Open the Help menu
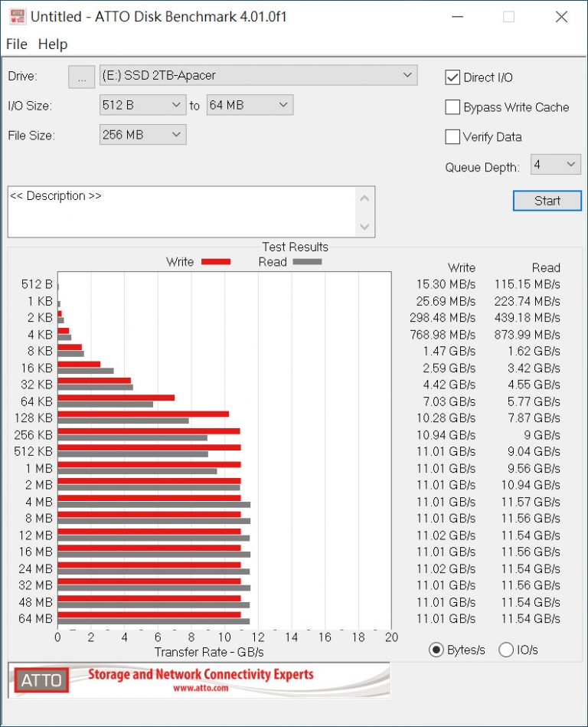The image size is (588, 727). pyautogui.click(x=53, y=44)
